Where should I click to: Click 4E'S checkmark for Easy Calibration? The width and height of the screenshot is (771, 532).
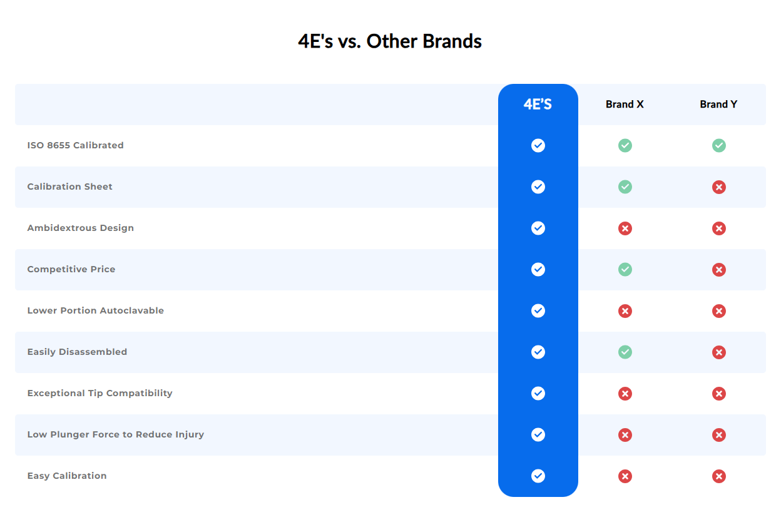point(538,476)
